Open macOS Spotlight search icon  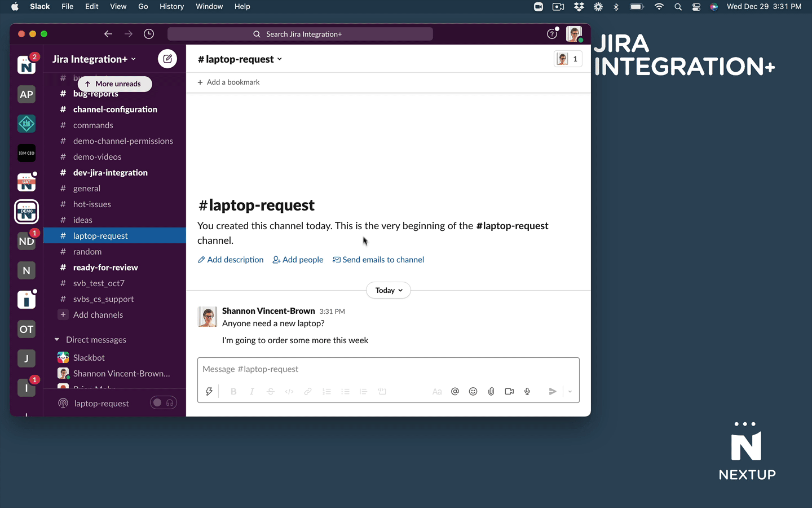pyautogui.click(x=678, y=7)
